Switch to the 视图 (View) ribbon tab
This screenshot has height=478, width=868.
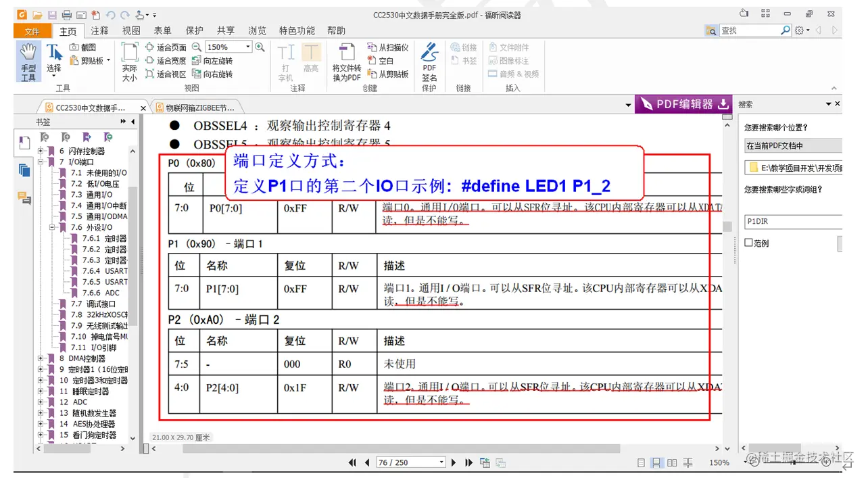click(131, 31)
